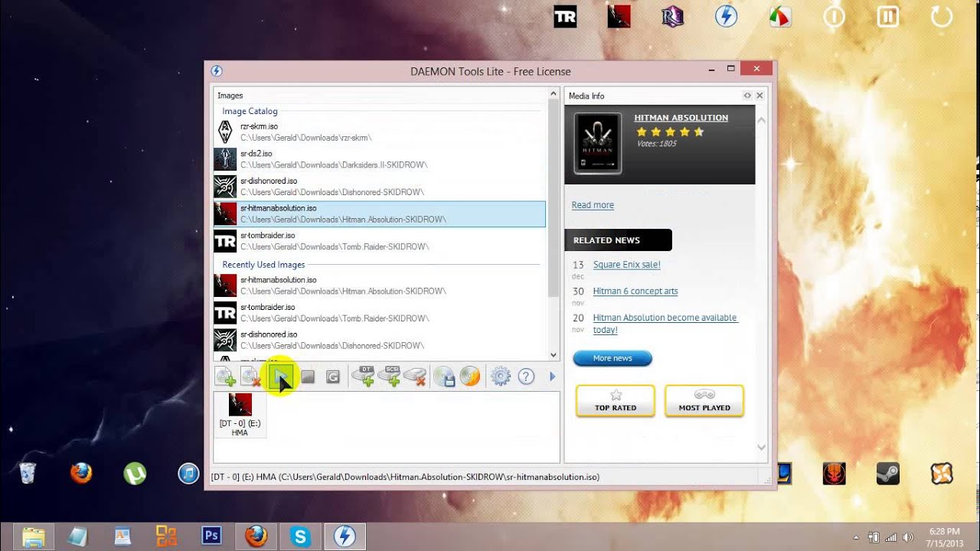This screenshot has width=980, height=551.
Task: Click the Hitman Absolution cover thumbnail
Action: [x=598, y=144]
